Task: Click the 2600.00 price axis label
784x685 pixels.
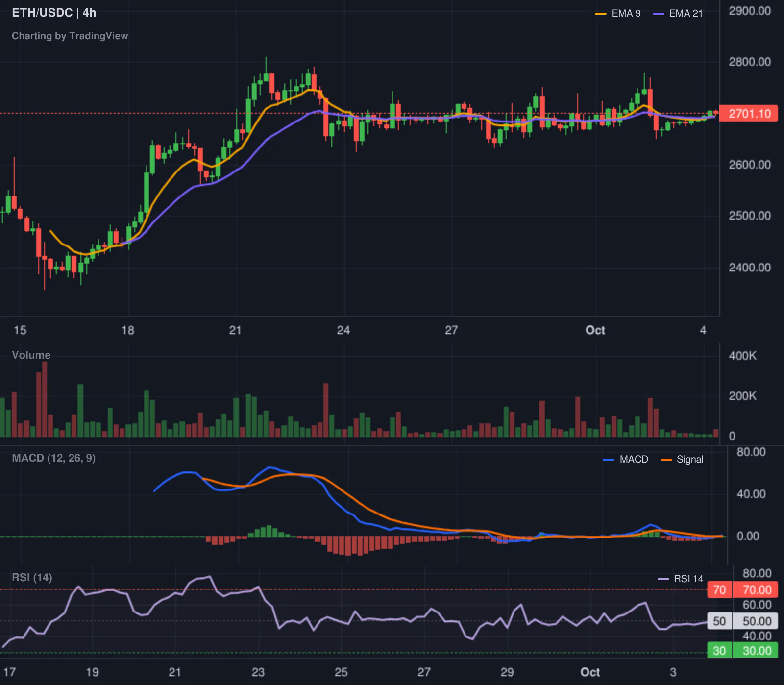Action: click(x=750, y=165)
